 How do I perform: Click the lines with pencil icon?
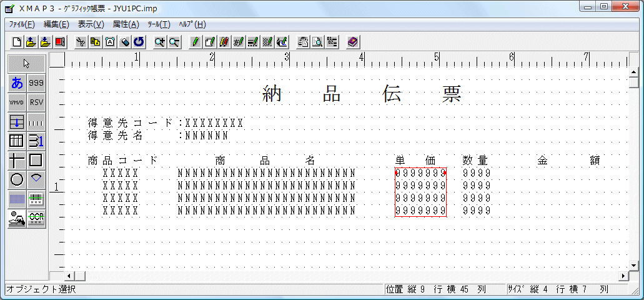pyautogui.click(x=252, y=41)
